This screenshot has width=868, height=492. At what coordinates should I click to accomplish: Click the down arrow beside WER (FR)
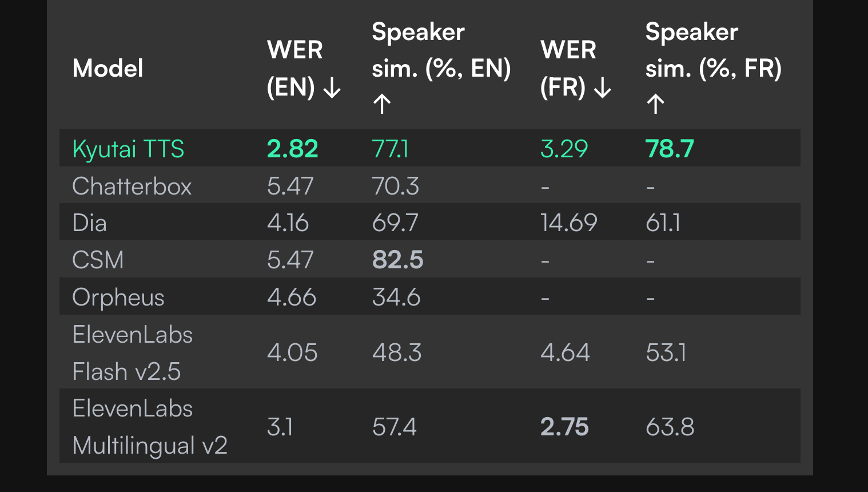pyautogui.click(x=603, y=88)
